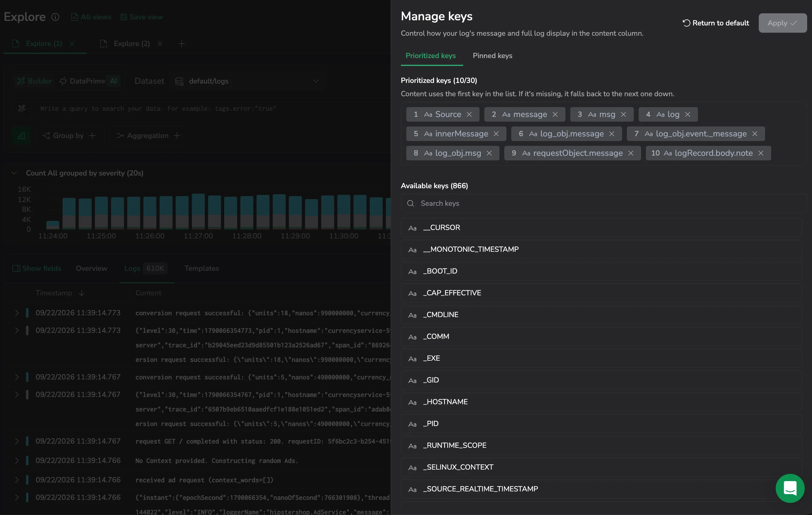Click the Apply button

tap(782, 23)
